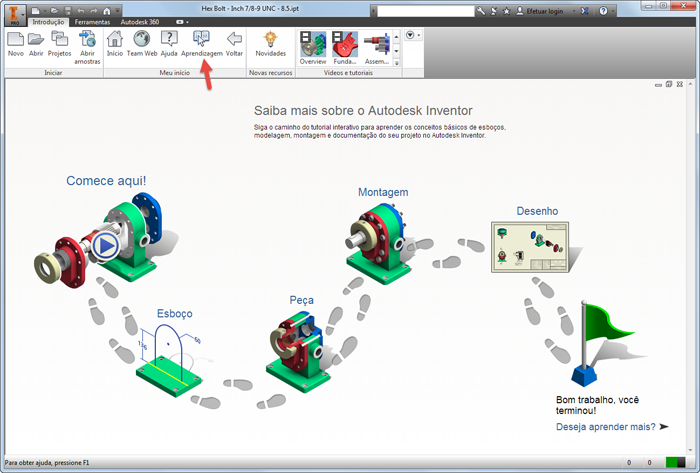Open the Communication Center satellite icon
700x473 pixels.
click(494, 11)
